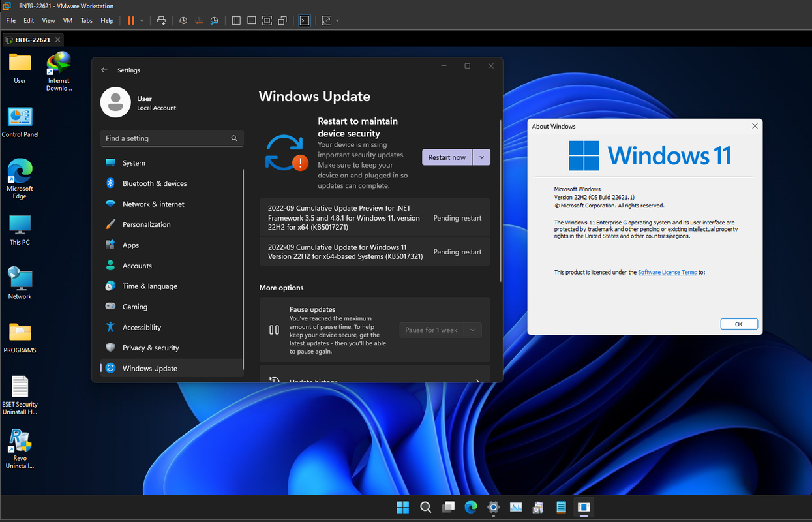
Task: Open the VM menu
Action: click(67, 20)
